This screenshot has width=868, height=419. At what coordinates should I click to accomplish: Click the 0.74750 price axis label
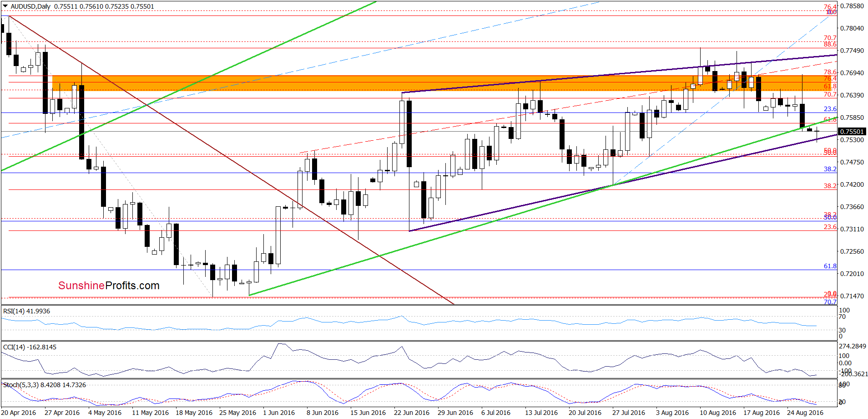click(852, 162)
